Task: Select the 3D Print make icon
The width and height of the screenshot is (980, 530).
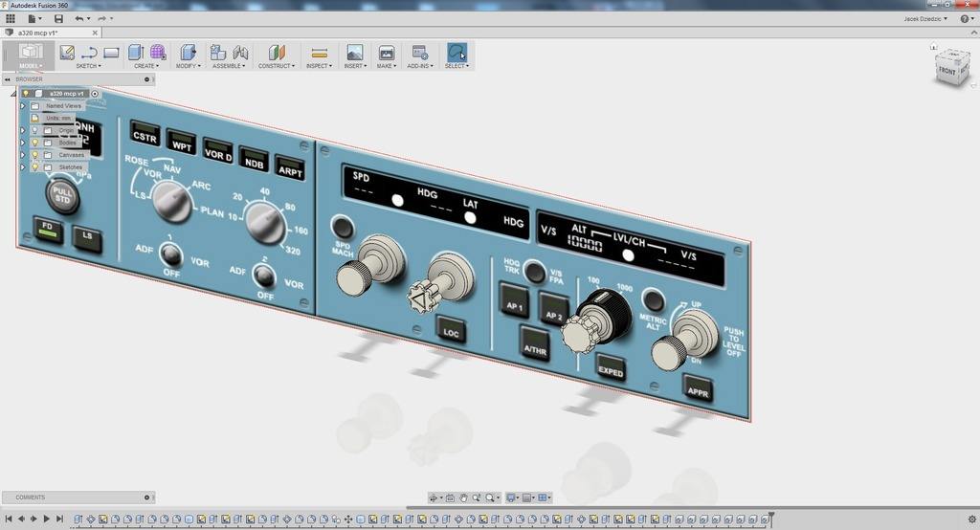Action: click(x=387, y=52)
